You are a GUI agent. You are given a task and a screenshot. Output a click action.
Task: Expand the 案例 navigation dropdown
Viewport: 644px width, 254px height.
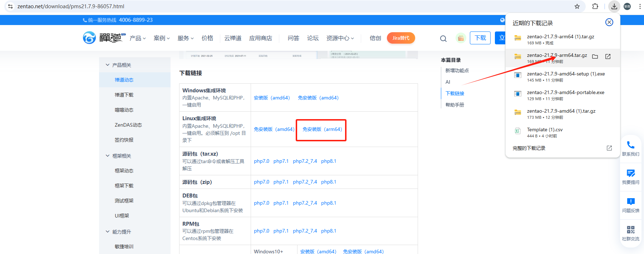(x=162, y=38)
